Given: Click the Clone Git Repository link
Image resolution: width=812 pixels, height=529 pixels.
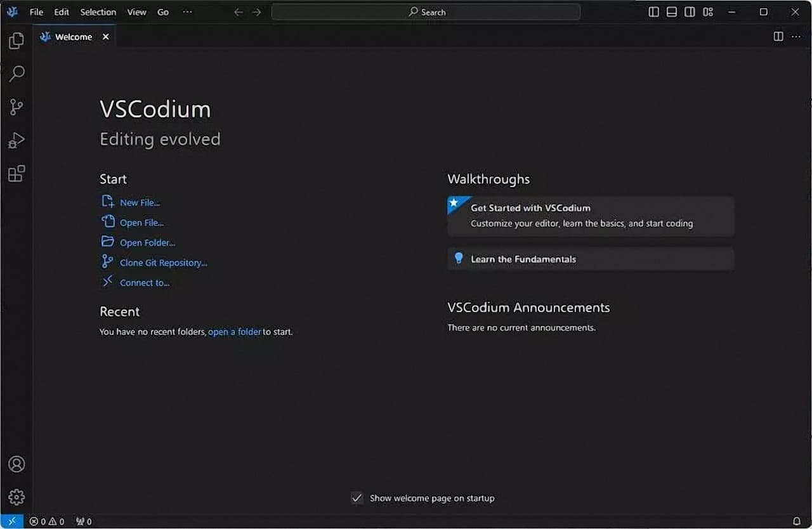Looking at the screenshot, I should (x=163, y=263).
